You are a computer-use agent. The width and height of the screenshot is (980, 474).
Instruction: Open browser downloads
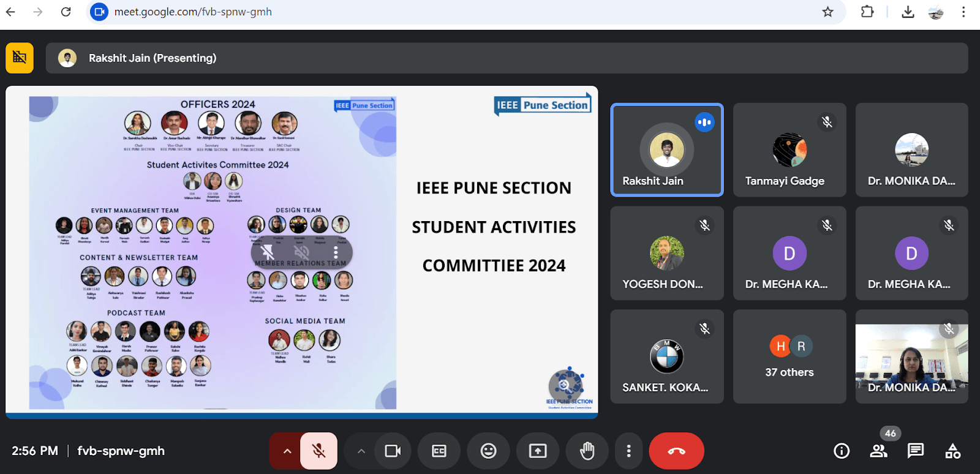click(x=908, y=12)
